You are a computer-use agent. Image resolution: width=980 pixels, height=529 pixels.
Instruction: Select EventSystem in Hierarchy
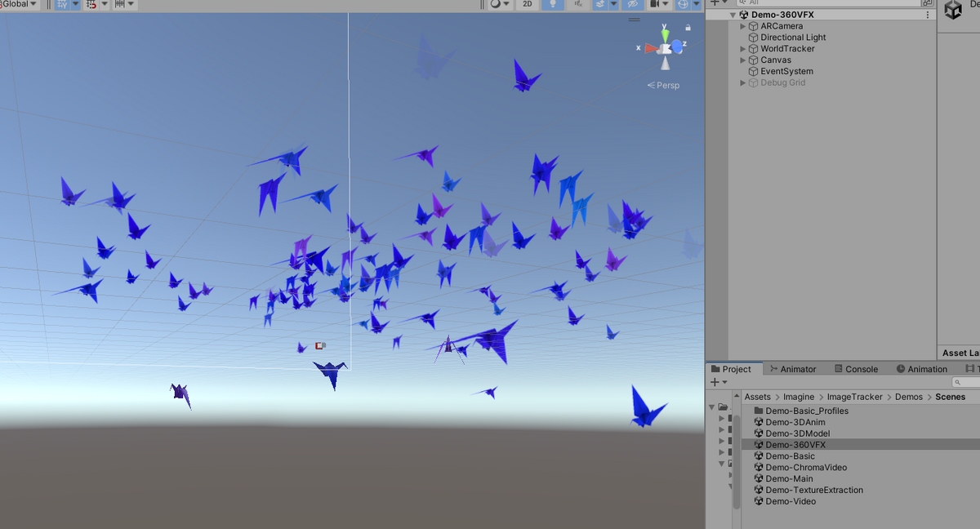click(x=786, y=71)
